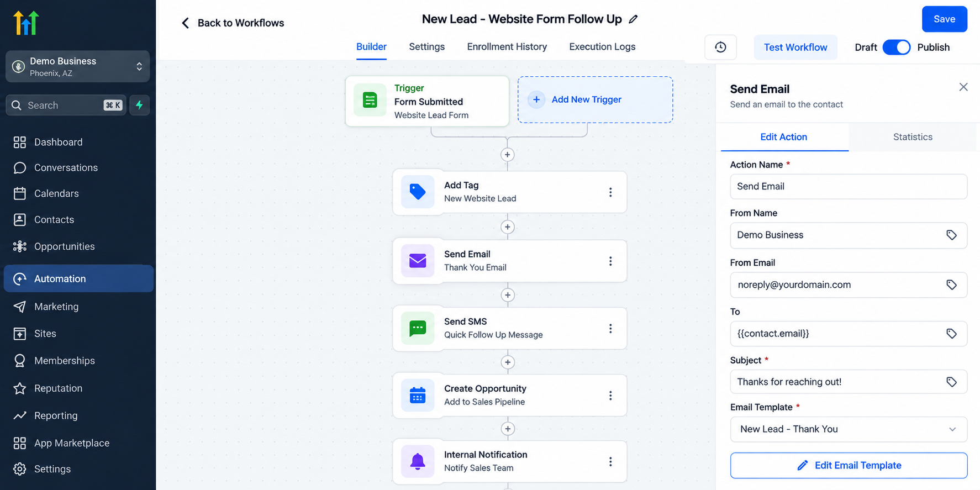The height and width of the screenshot is (490, 980).
Task: Click the Edit Email Template button
Action: (849, 466)
